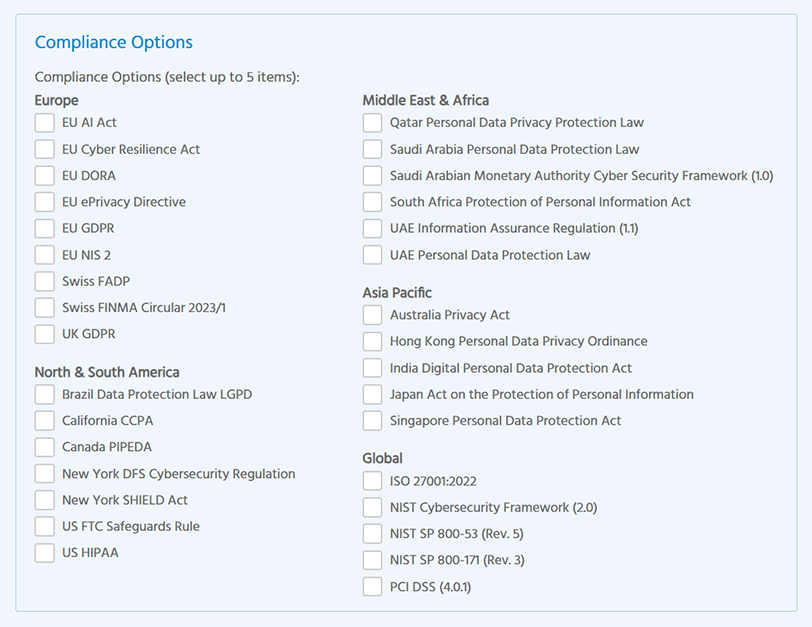This screenshot has width=812, height=627.
Task: Tick the PCI DSS (4.0.1) checkbox
Action: point(372,586)
